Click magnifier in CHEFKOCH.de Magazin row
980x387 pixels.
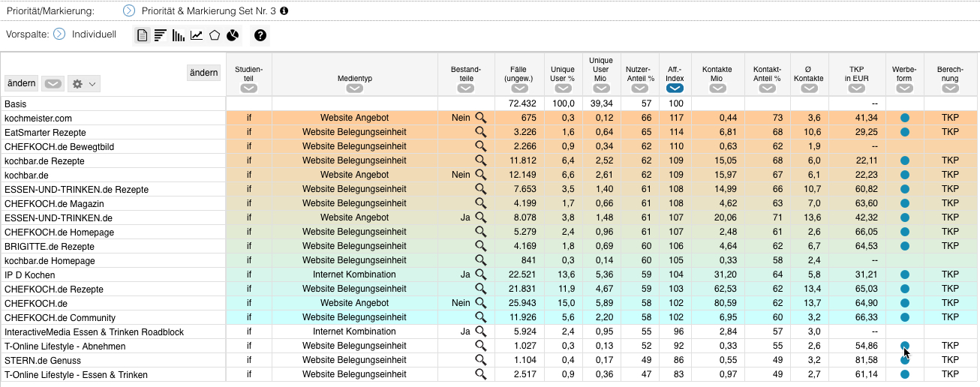coord(480,203)
